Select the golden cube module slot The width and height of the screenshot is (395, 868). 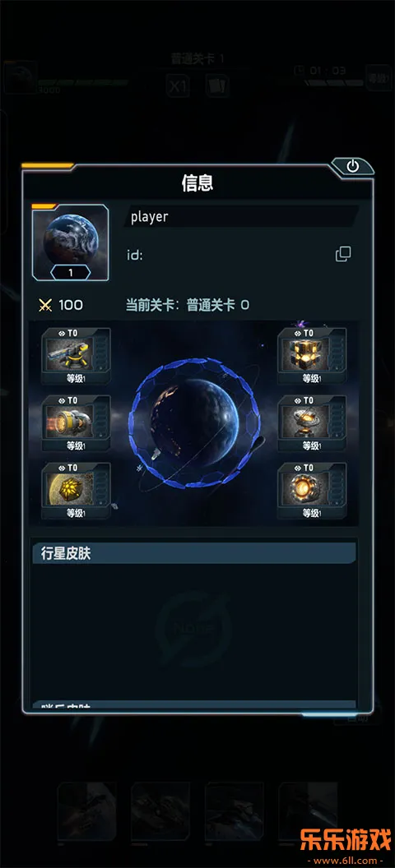point(312,355)
